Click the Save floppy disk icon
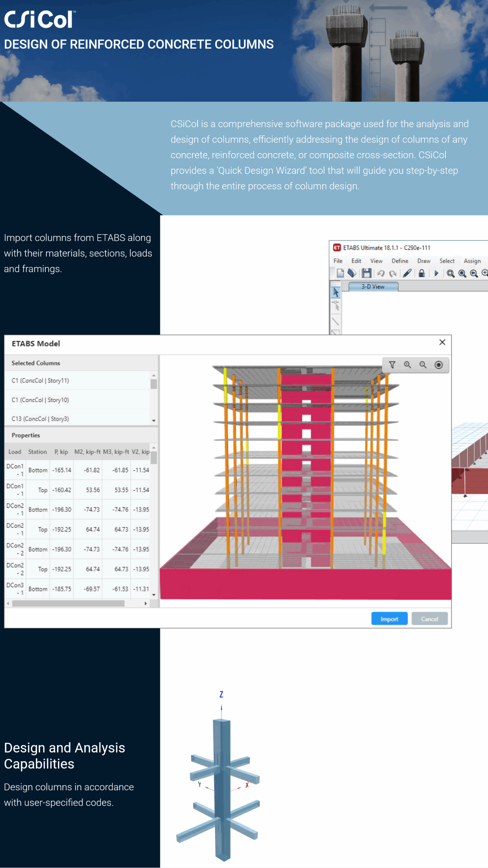488x868 pixels. (366, 273)
